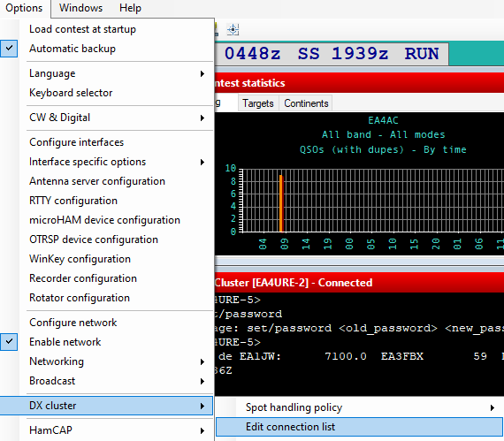Switch to the Continents tab
Screen dimensions: 504x441
(306, 103)
